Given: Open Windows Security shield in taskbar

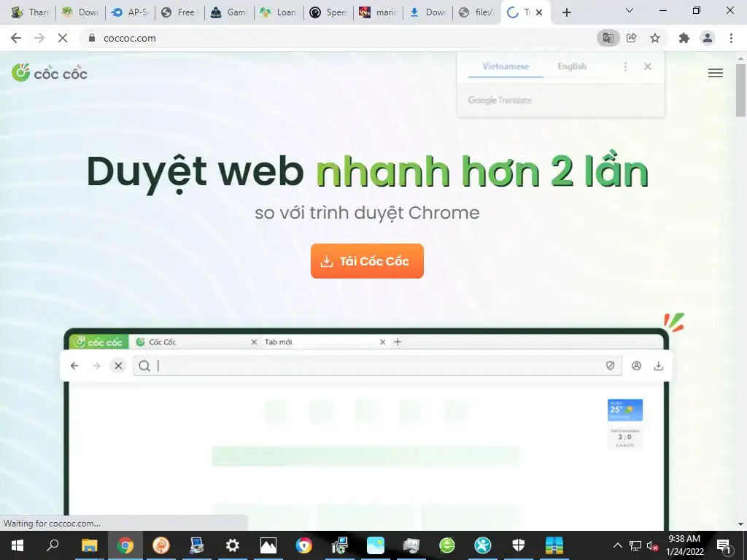Looking at the screenshot, I should (519, 545).
